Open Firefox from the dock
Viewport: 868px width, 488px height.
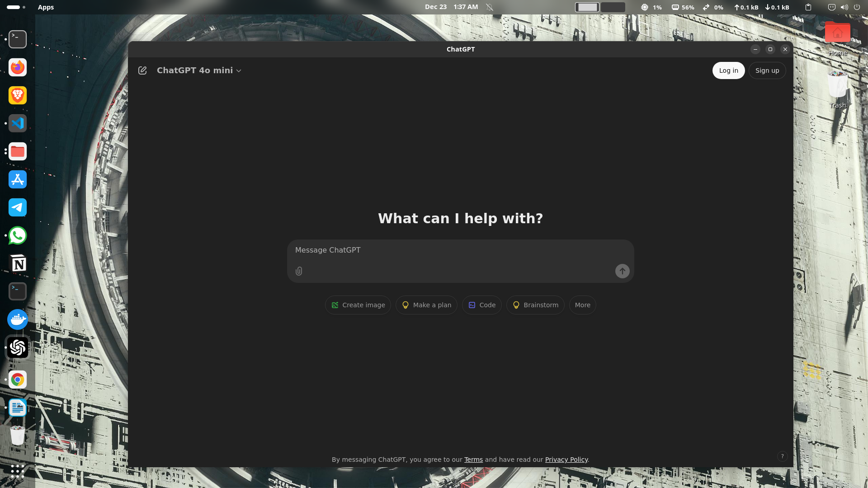click(x=17, y=67)
